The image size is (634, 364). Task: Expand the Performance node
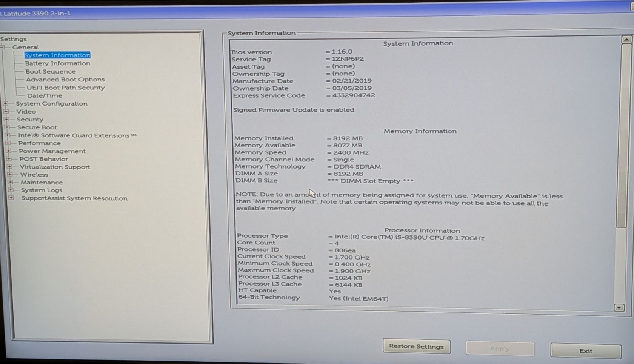pyautogui.click(x=8, y=143)
